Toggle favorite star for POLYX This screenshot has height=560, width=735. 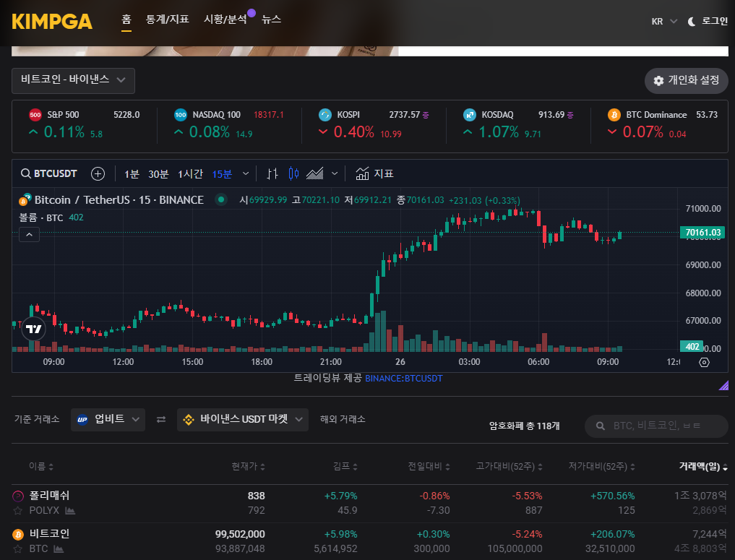[18, 511]
